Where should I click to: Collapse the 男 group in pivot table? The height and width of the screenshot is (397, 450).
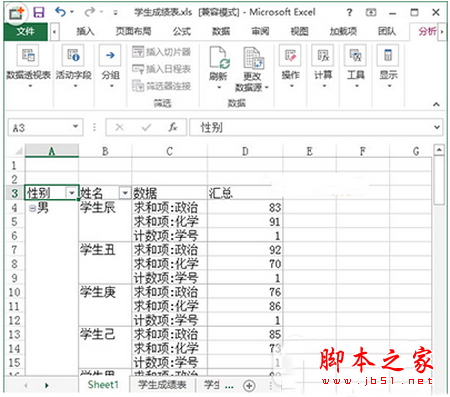pyautogui.click(x=32, y=209)
